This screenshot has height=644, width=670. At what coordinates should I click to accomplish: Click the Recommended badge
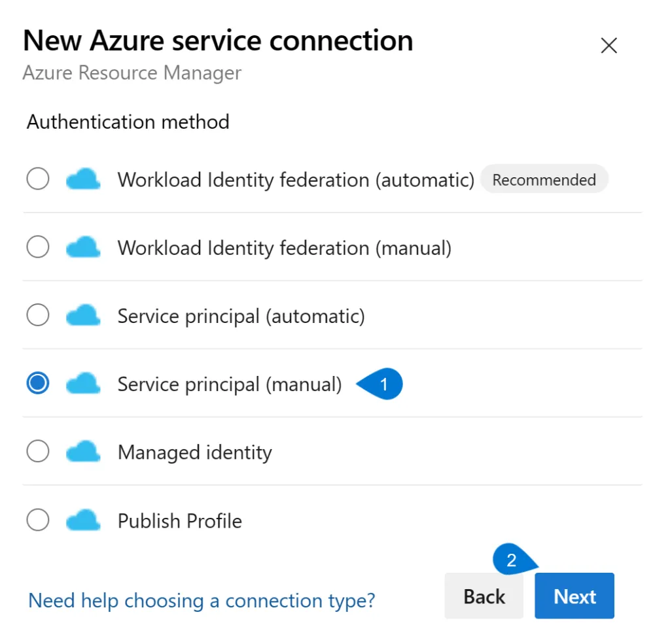tap(544, 179)
